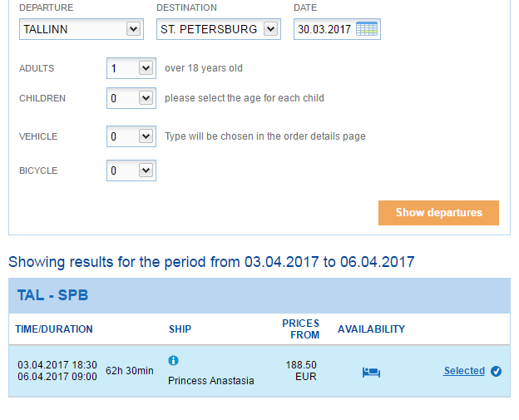Viewport: 519px width, 420px height.
Task: Click the selected checkmark icon
Action: tap(497, 372)
